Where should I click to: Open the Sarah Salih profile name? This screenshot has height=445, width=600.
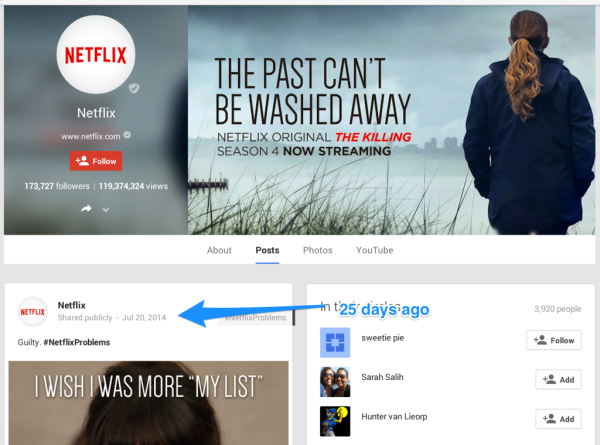tap(382, 377)
